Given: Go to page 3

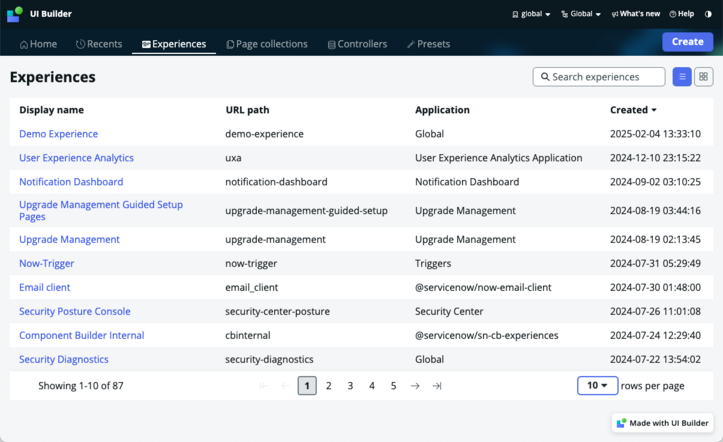Looking at the screenshot, I should pyautogui.click(x=350, y=386).
